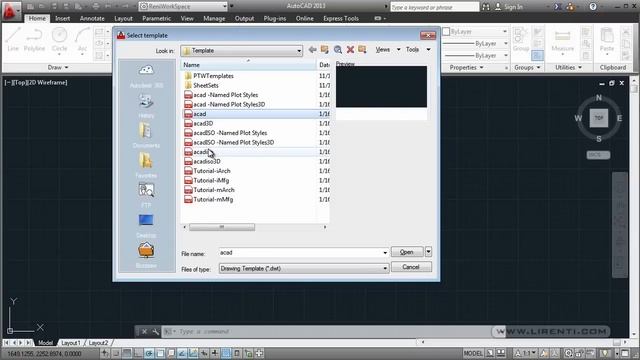Viewport: 640px width, 360px height.
Task: Select the acadiso3D template file
Action: pos(207,162)
